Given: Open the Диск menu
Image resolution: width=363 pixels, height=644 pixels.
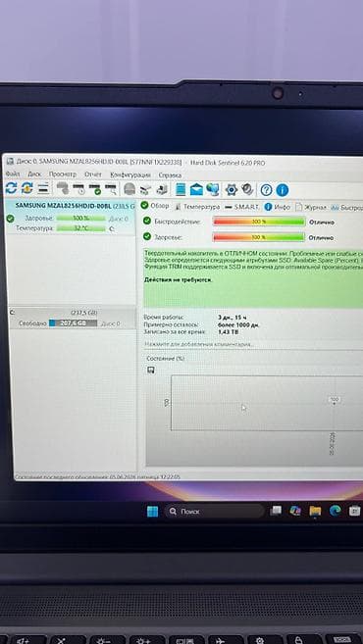Looking at the screenshot, I should (34, 174).
